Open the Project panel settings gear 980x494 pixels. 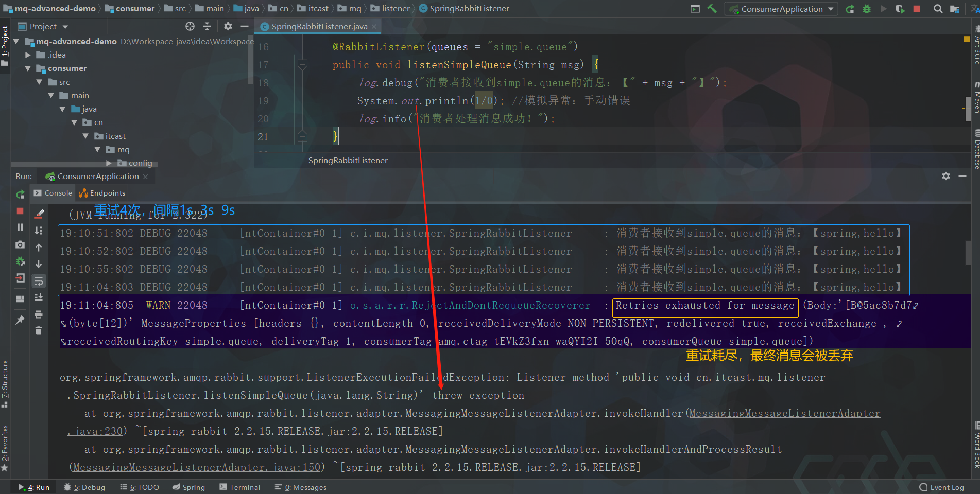point(228,26)
